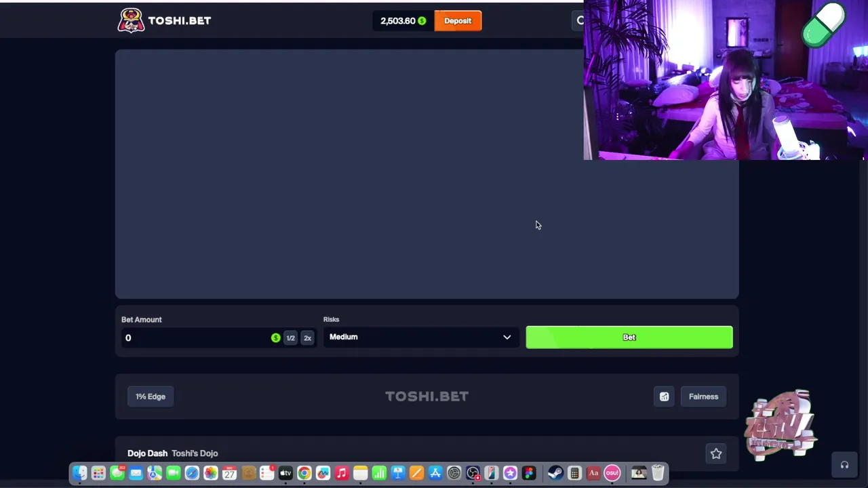The image size is (868, 488).
Task: Click the Toshi's Dojo provider link
Action: (195, 453)
